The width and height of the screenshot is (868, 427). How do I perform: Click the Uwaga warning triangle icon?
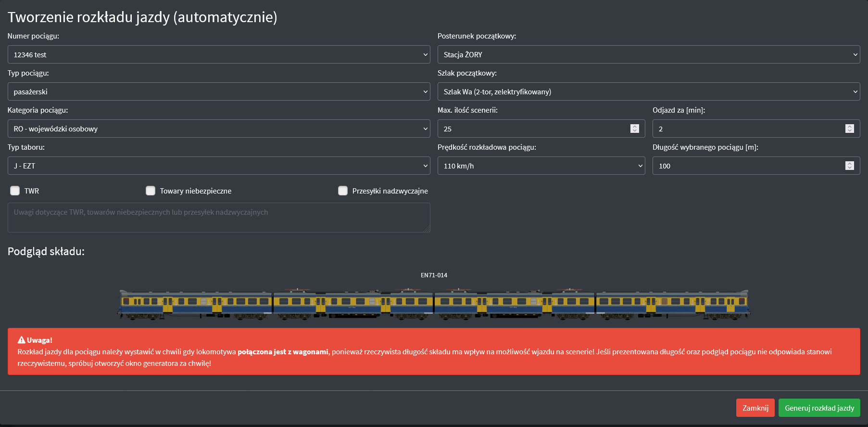(21, 340)
